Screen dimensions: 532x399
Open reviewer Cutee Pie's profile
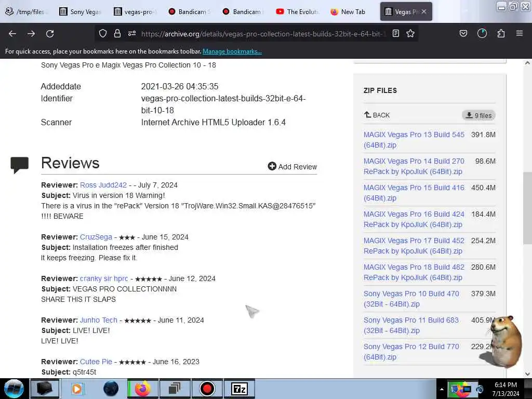click(96, 362)
